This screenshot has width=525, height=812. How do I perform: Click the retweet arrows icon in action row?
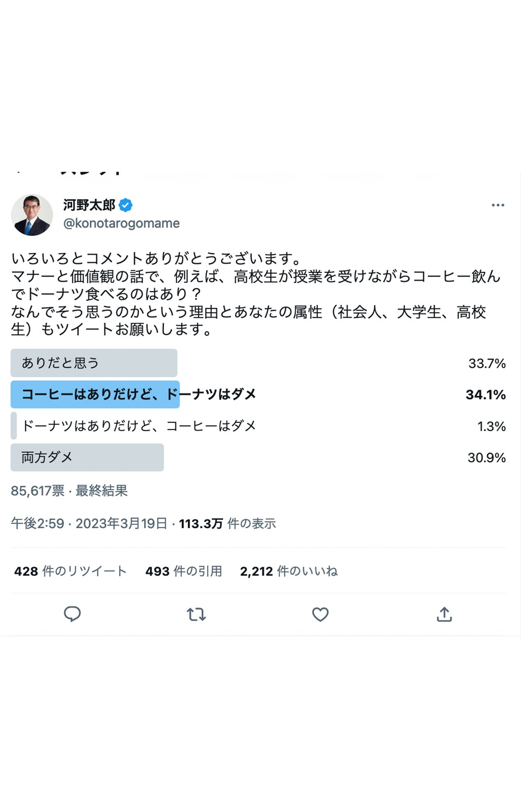click(196, 614)
